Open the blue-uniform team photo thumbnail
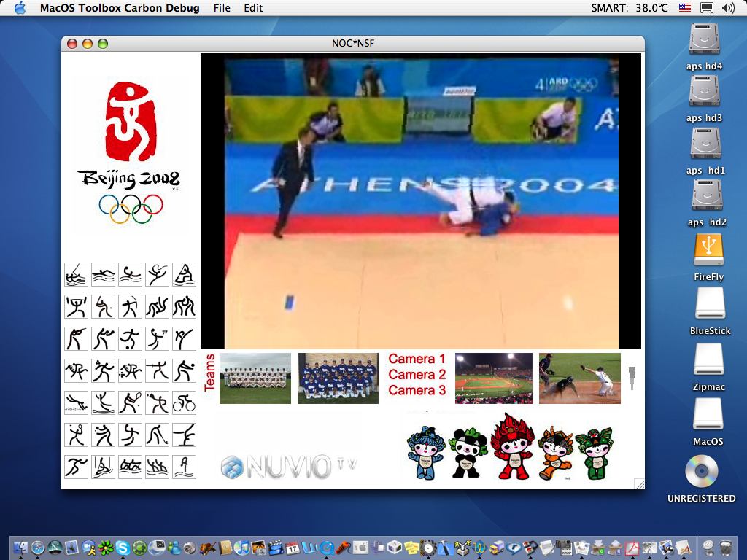 point(338,378)
